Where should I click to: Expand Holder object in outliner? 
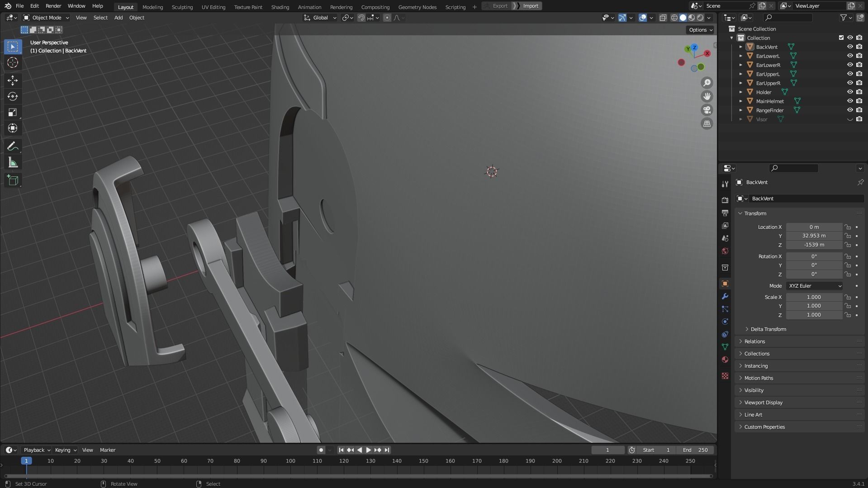[740, 92]
